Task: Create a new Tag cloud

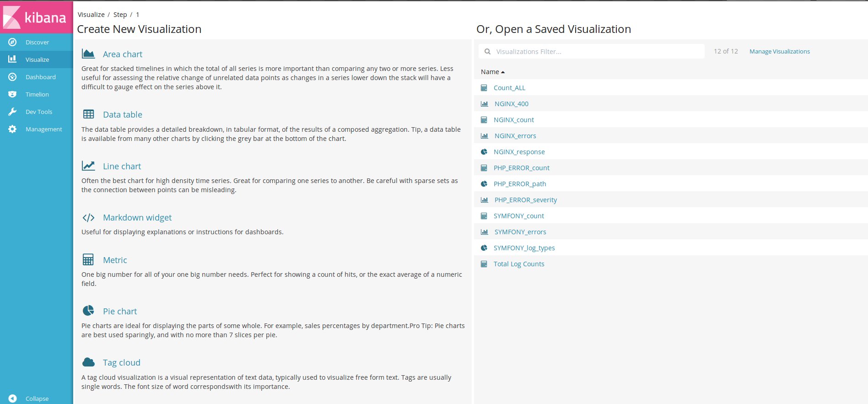Action: pyautogui.click(x=122, y=362)
